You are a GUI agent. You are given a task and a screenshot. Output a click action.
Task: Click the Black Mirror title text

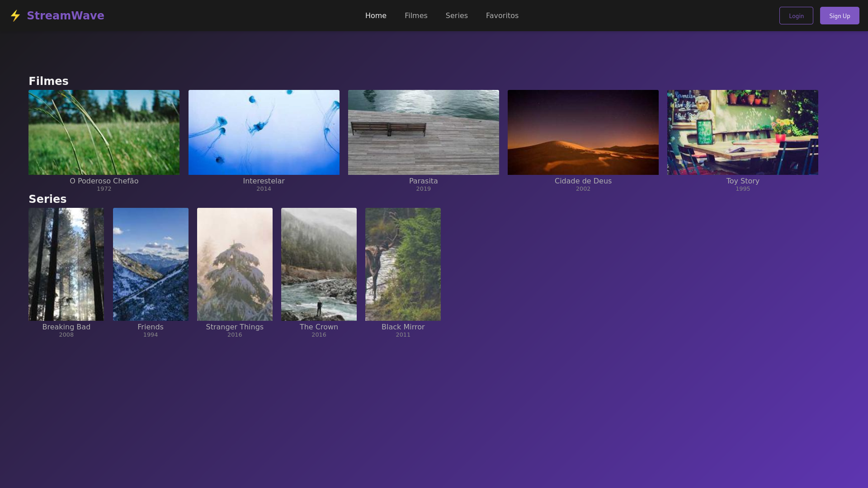[403, 327]
